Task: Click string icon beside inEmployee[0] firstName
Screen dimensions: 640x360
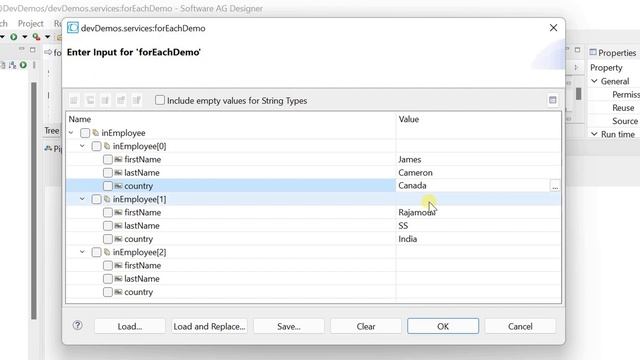Action: (118, 159)
